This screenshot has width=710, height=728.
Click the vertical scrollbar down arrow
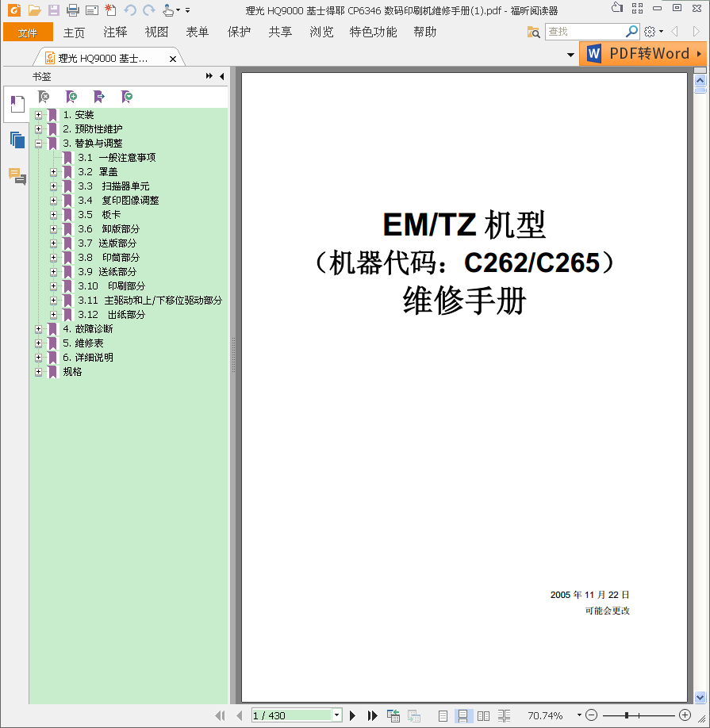(700, 697)
